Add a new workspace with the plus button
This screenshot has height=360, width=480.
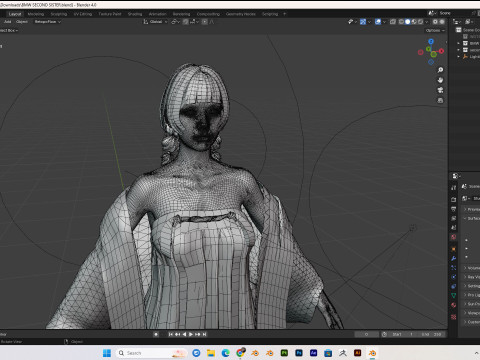[x=285, y=14]
